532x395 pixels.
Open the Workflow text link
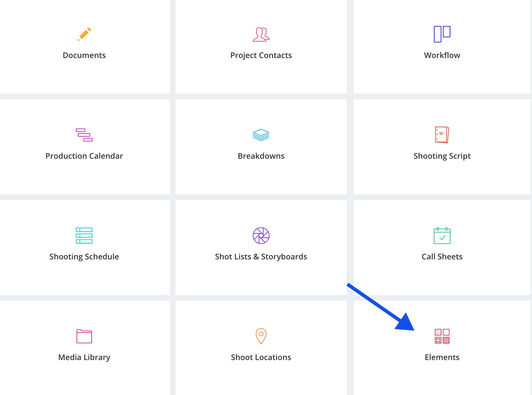[442, 55]
